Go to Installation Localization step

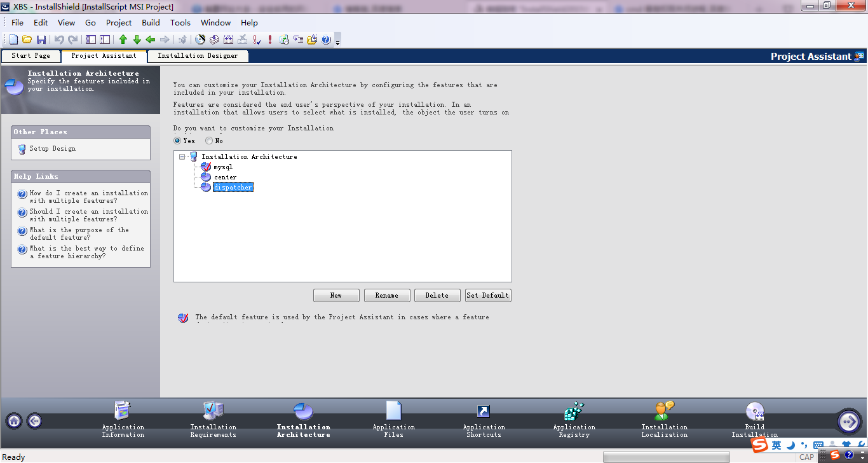pos(665,420)
